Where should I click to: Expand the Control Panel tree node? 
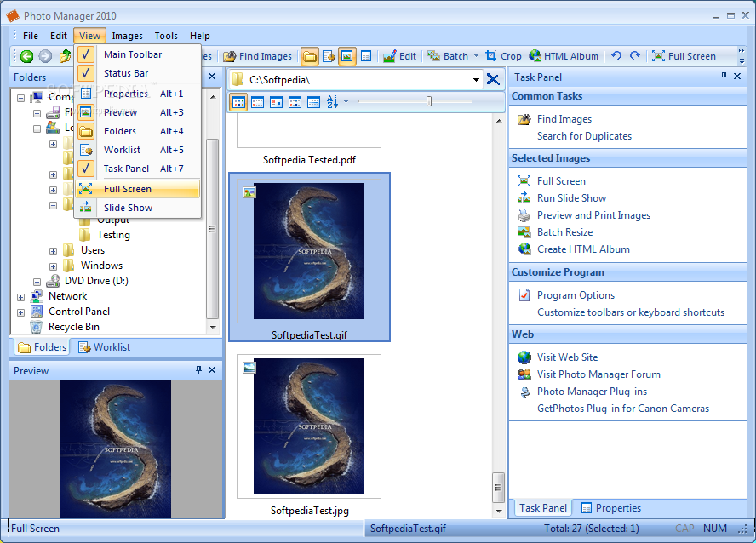point(20,312)
